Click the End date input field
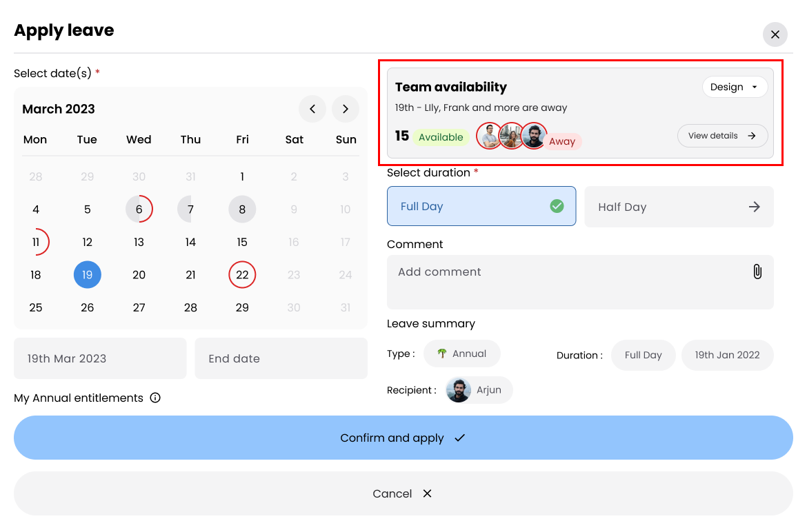Screen dimensions: 807x532 (281, 358)
